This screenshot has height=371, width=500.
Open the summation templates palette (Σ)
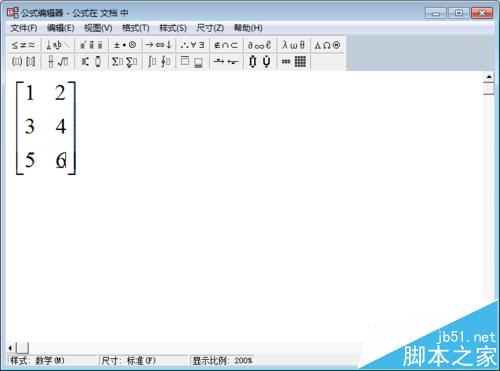125,62
